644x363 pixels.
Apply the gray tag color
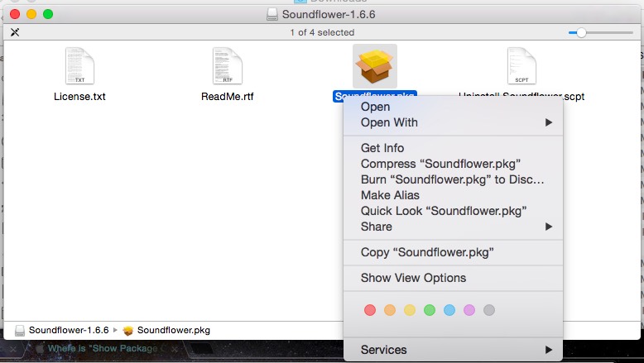tap(489, 310)
